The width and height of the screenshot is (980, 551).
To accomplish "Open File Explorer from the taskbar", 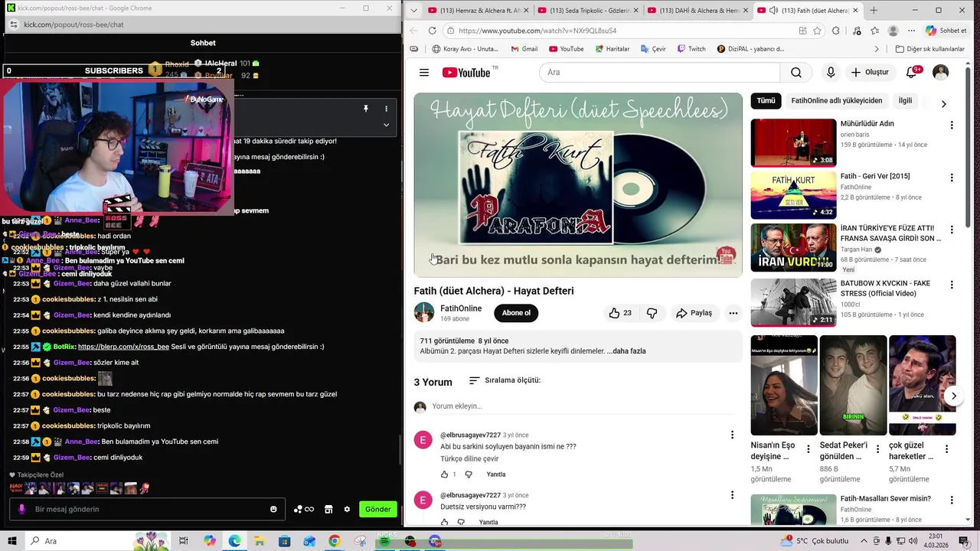I will pos(260,541).
